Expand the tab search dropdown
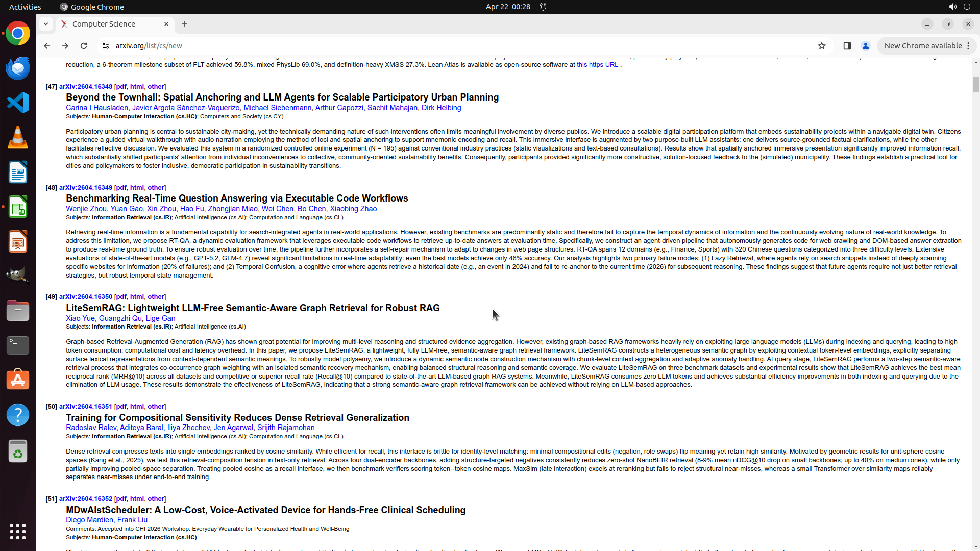The image size is (980, 551). (46, 24)
